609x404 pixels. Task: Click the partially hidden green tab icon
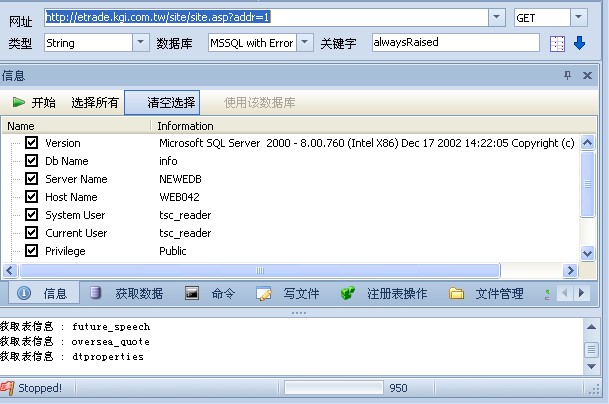(547, 294)
